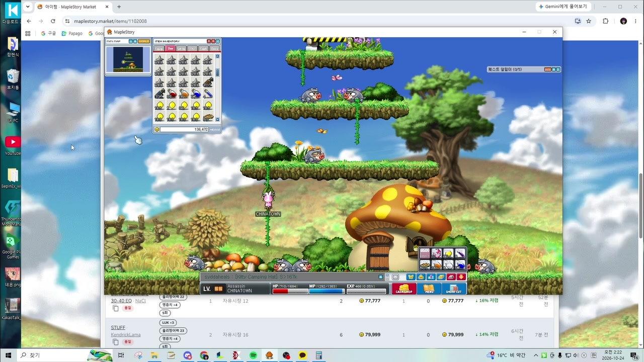The image size is (644, 362).
Task: Open the MapleStory Menu button
Action: (x=429, y=289)
